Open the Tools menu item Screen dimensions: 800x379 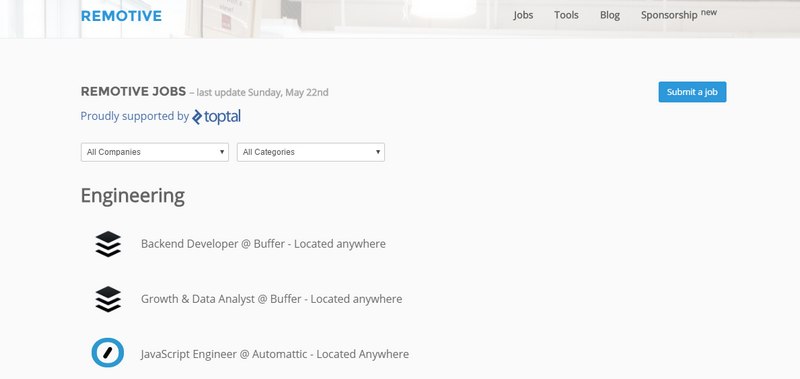pyautogui.click(x=566, y=15)
